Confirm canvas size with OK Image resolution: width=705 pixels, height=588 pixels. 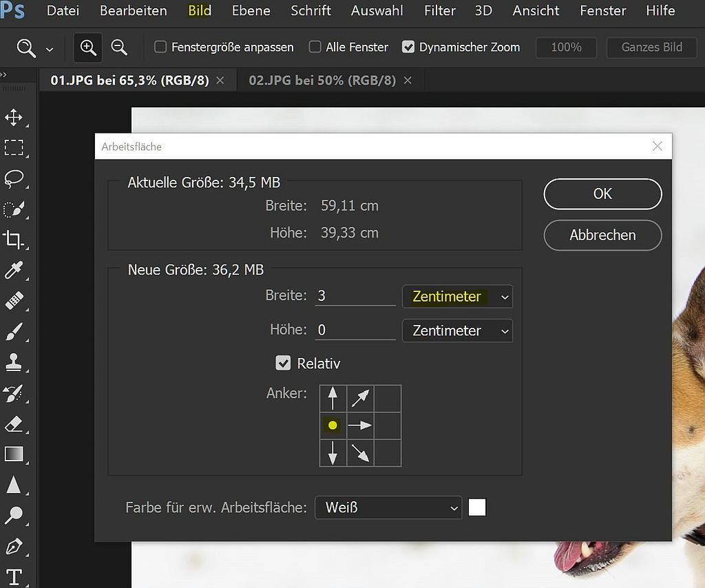[x=602, y=193]
